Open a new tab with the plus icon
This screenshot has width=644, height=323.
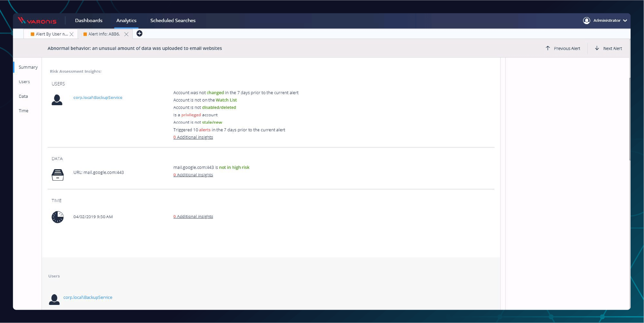[140, 34]
